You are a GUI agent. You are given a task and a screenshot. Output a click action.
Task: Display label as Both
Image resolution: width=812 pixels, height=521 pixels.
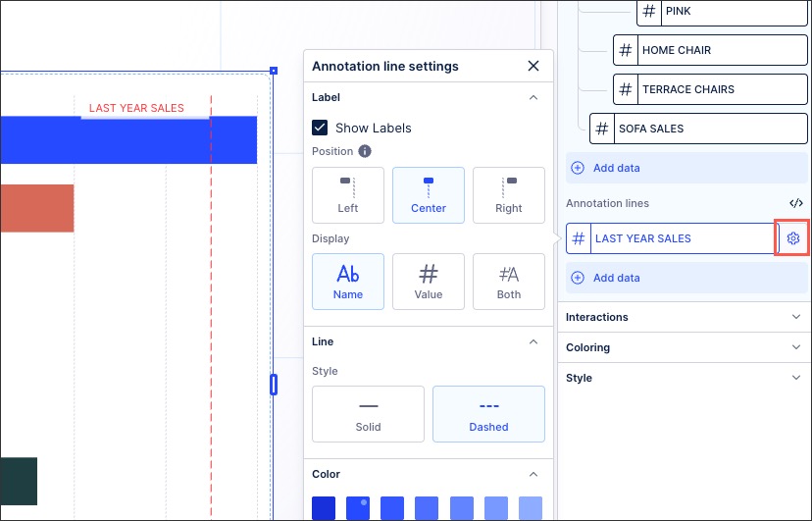(509, 282)
